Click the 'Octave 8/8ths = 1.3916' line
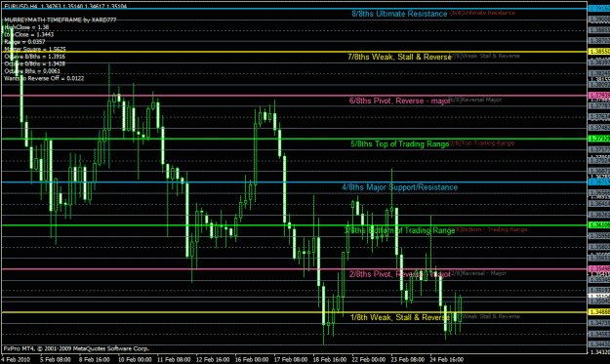This screenshot has width=610, height=364. click(x=34, y=57)
